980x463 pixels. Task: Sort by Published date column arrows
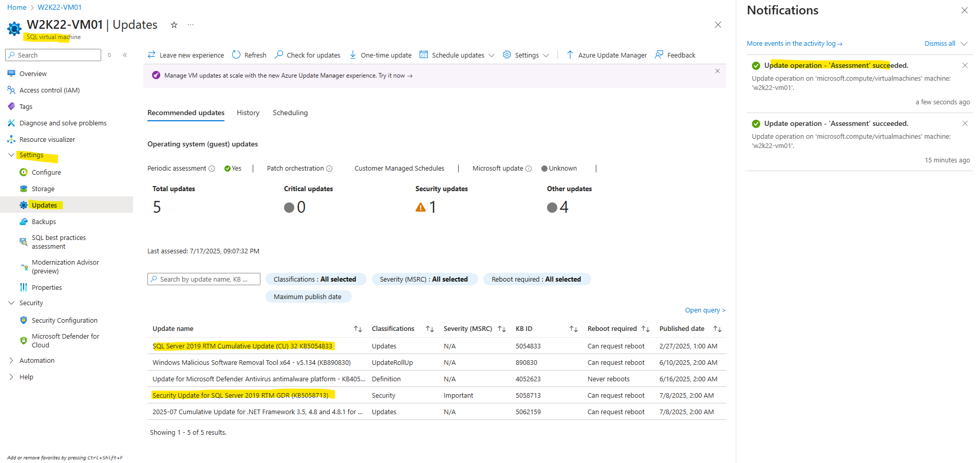tap(718, 329)
